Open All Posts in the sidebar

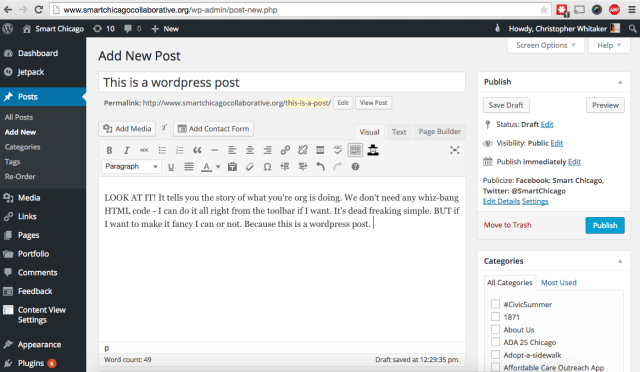(x=19, y=117)
